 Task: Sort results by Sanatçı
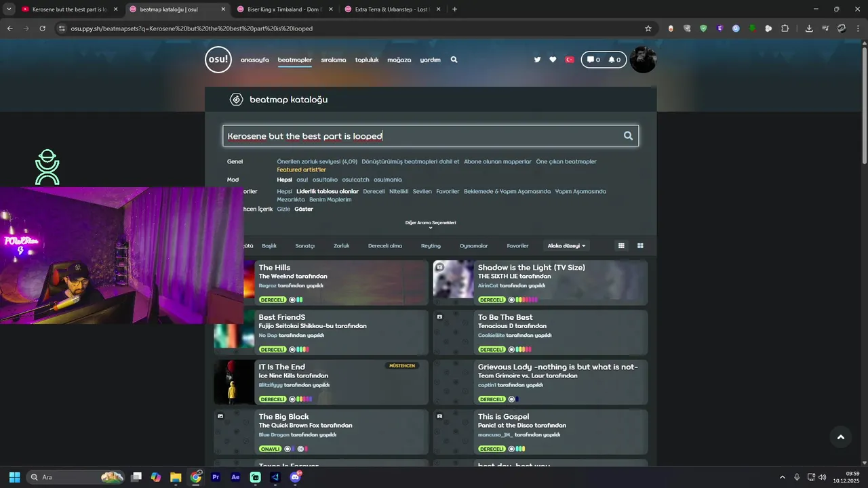(305, 245)
